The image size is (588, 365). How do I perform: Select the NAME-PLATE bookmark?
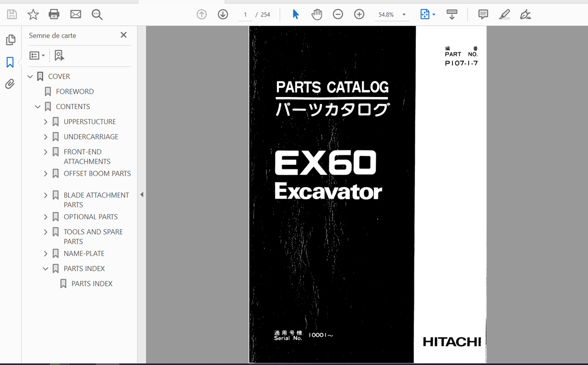(x=84, y=254)
